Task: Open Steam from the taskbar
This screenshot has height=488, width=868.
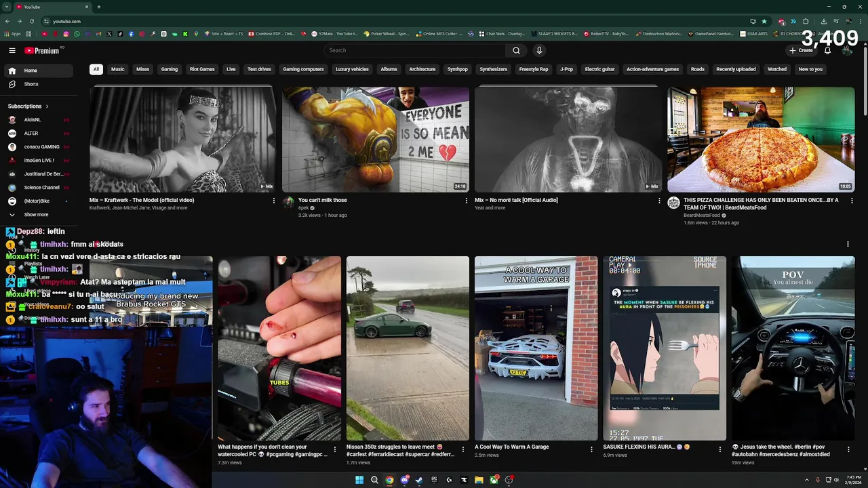Action: [x=419, y=480]
